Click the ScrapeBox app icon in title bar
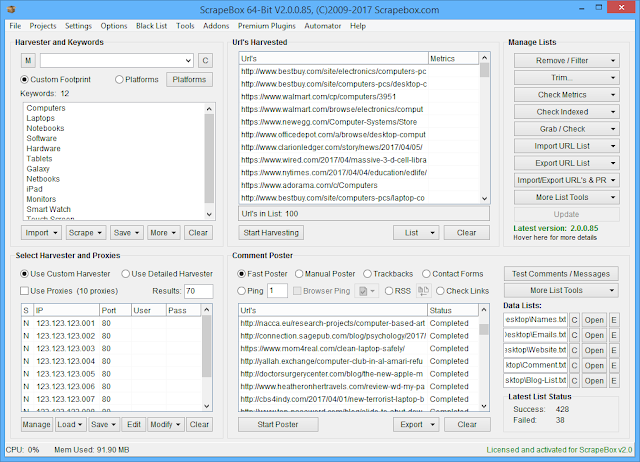This screenshot has width=640, height=462. tap(12, 9)
